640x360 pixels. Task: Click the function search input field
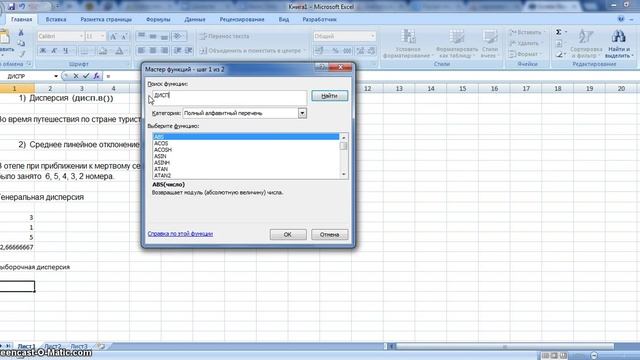click(x=229, y=97)
